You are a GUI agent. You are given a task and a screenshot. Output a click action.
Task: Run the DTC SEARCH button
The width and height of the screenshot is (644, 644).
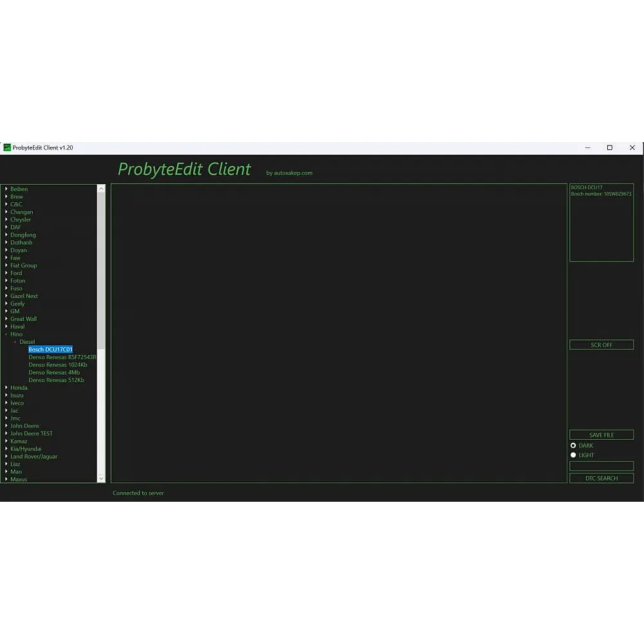(x=601, y=478)
